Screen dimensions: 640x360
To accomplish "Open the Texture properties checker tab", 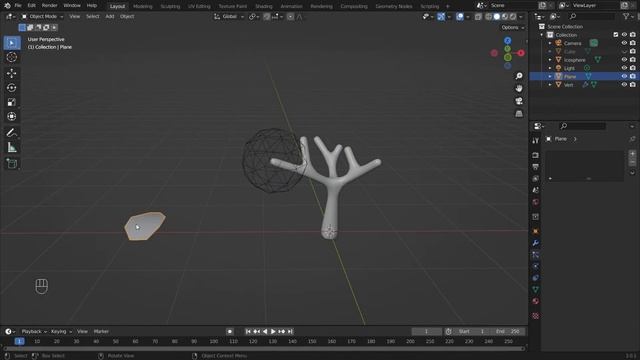I will (x=536, y=316).
